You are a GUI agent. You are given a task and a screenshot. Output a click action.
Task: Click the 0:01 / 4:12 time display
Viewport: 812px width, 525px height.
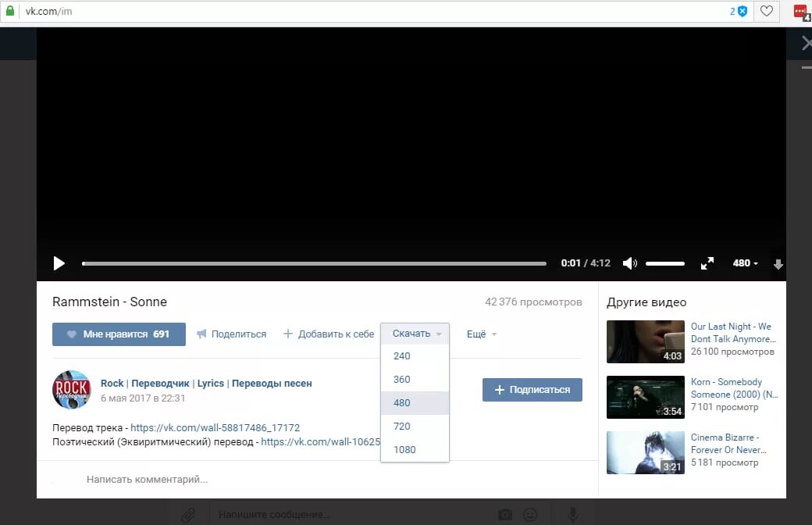(x=586, y=263)
